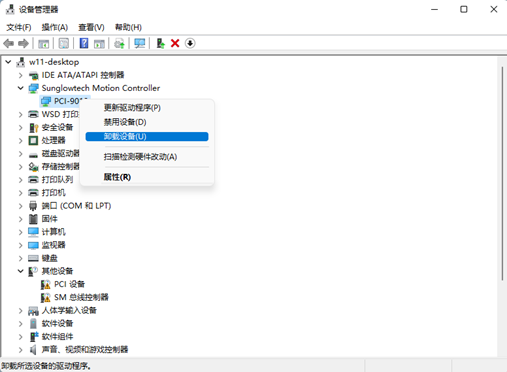Viewport: 507px width, 372px height.
Task: Click the Sunglowtech Motion Controller category icon
Action: [x=33, y=88]
